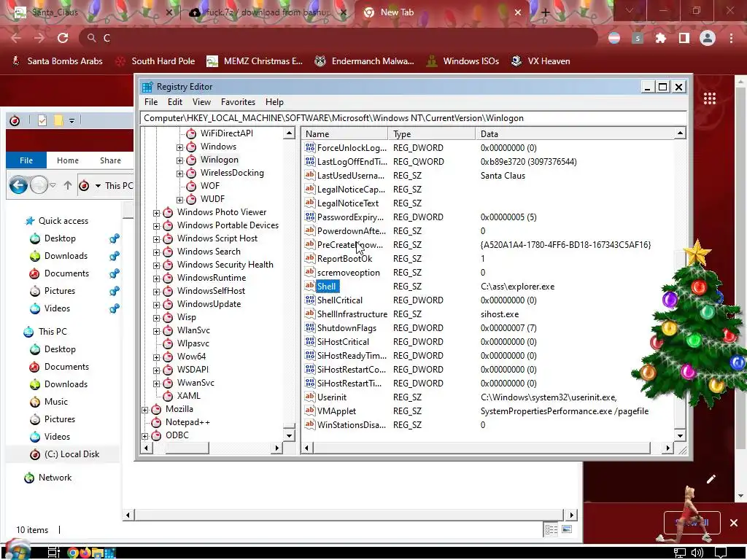This screenshot has height=560, width=747.
Task: Click the Winlogon key ornament icon
Action: (x=191, y=160)
